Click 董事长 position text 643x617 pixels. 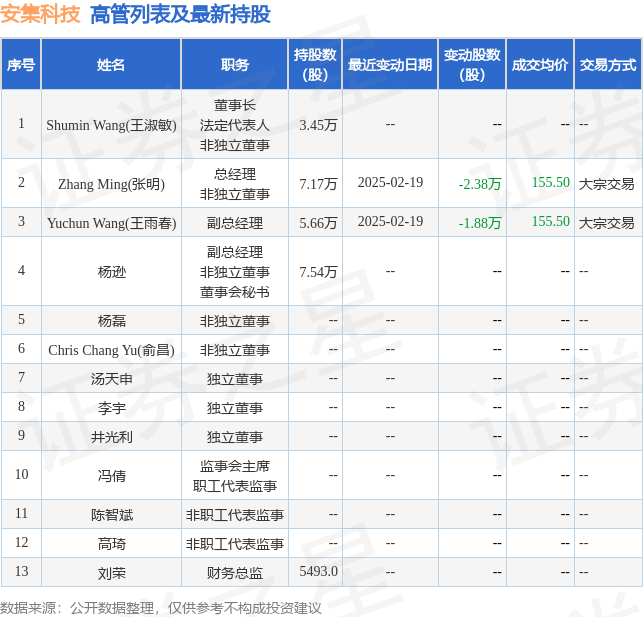click(235, 105)
